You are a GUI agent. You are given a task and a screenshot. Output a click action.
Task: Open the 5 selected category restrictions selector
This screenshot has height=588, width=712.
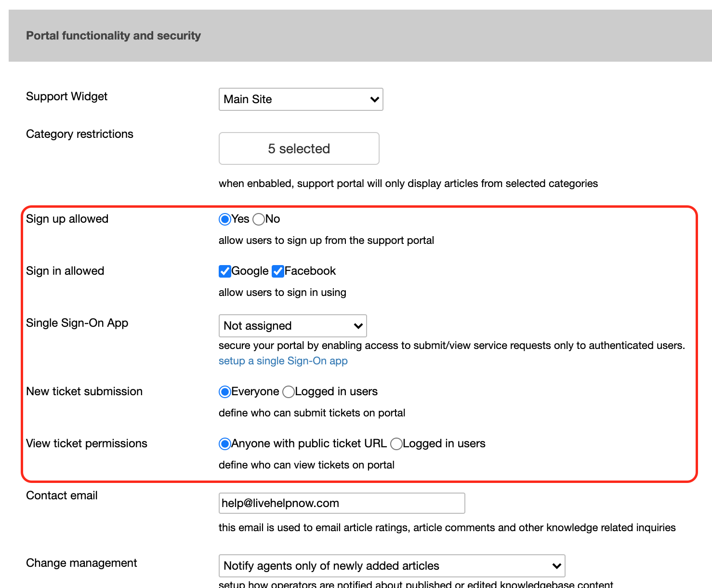[299, 148]
